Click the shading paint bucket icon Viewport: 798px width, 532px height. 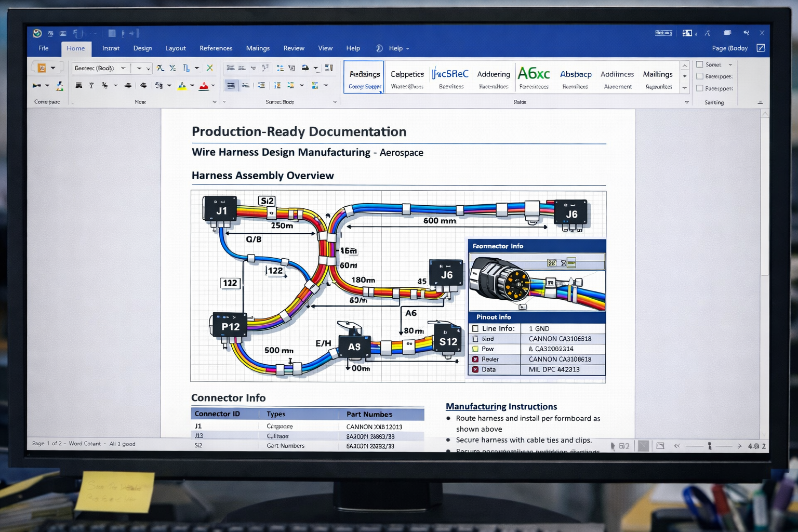click(305, 68)
